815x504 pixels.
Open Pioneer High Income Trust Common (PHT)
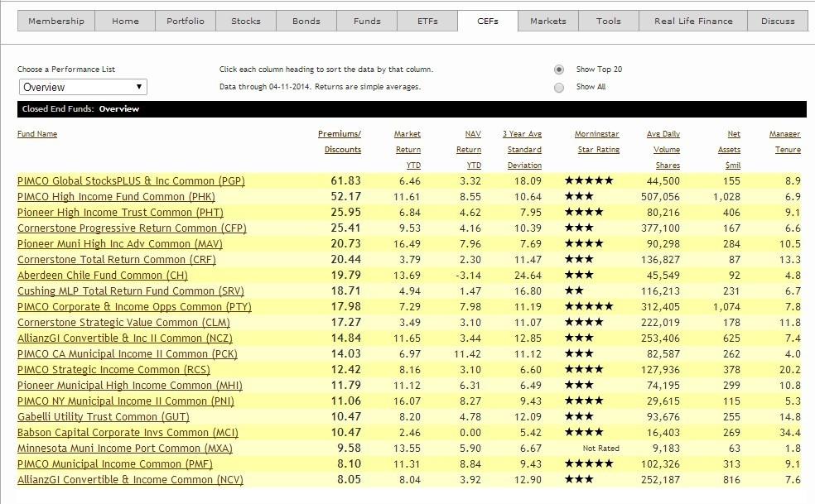[x=120, y=213]
